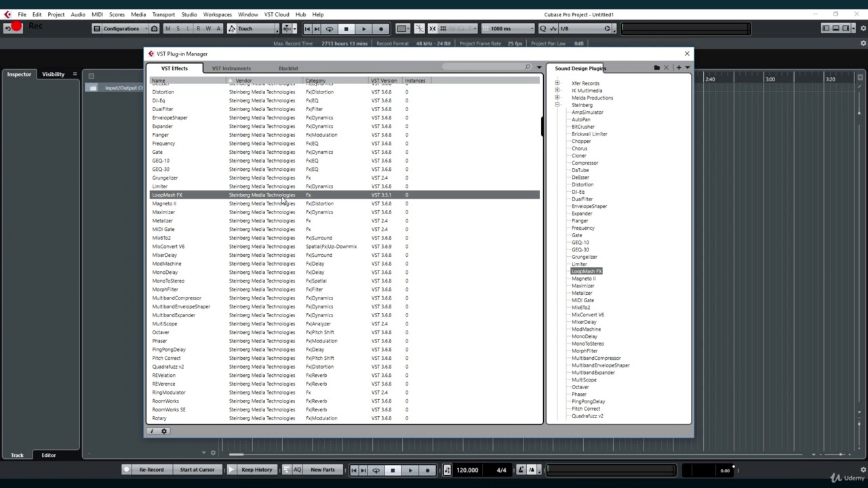The image size is (868, 488).
Task: Switch to the Inspector tab
Action: click(19, 75)
